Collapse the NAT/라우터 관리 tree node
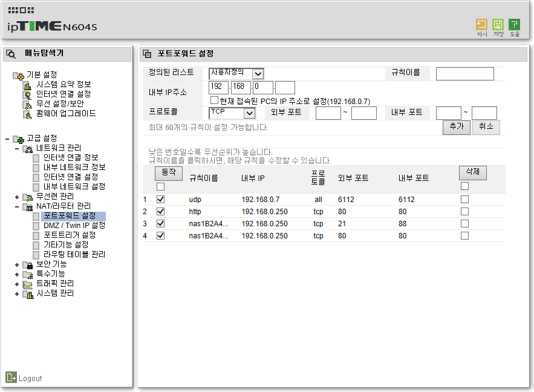Image resolution: width=534 pixels, height=392 pixels. coord(17,207)
